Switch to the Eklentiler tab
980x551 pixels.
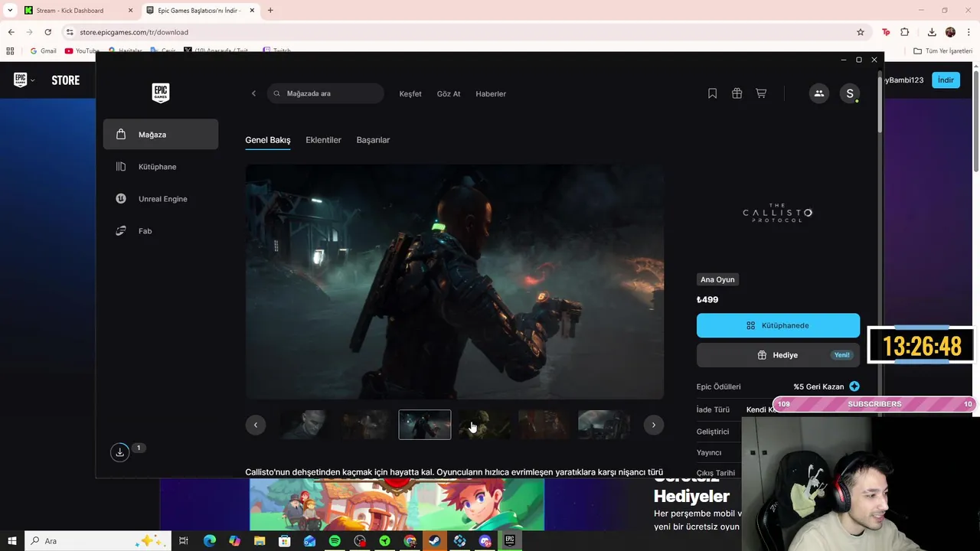click(323, 140)
